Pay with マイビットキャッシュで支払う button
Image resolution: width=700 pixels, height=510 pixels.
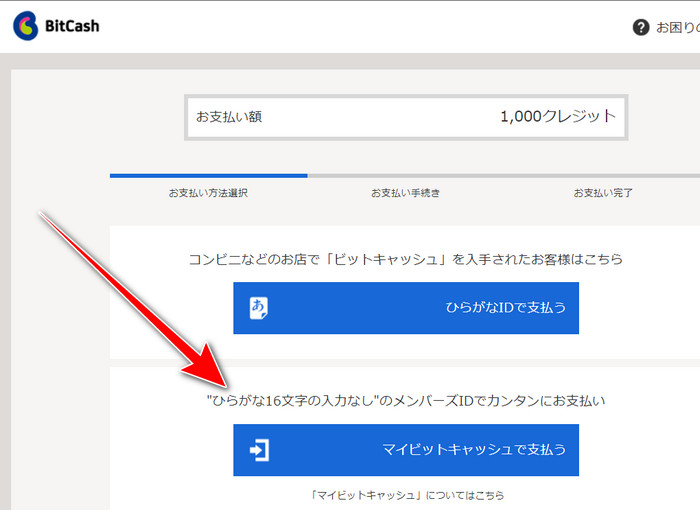406,450
